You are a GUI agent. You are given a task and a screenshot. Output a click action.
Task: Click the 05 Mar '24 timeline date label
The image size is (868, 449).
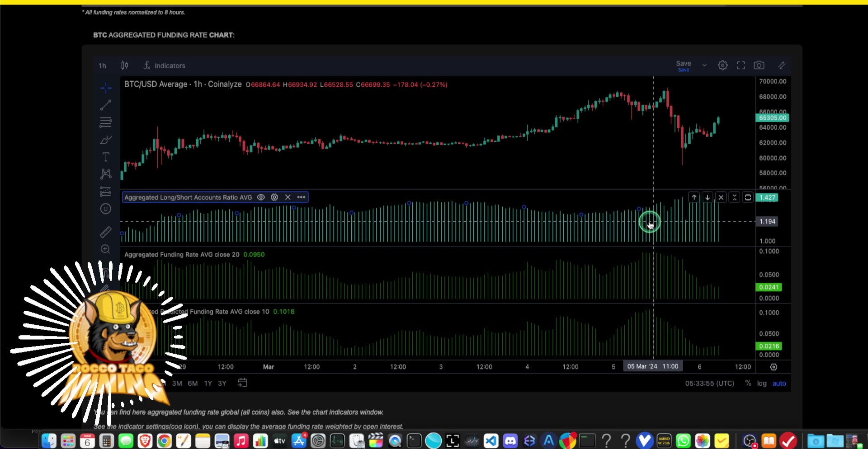pyautogui.click(x=652, y=366)
